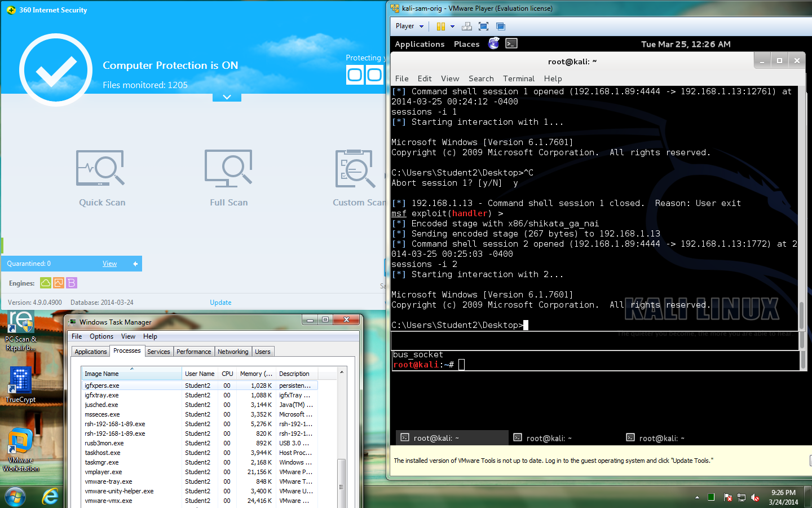Launch the Full Scan in 360 Internet Security

click(x=228, y=178)
